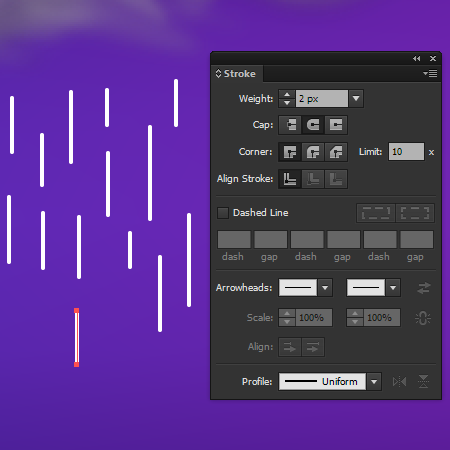Choose the Miter Join corner icon
The width and height of the screenshot is (450, 450).
pos(290,152)
